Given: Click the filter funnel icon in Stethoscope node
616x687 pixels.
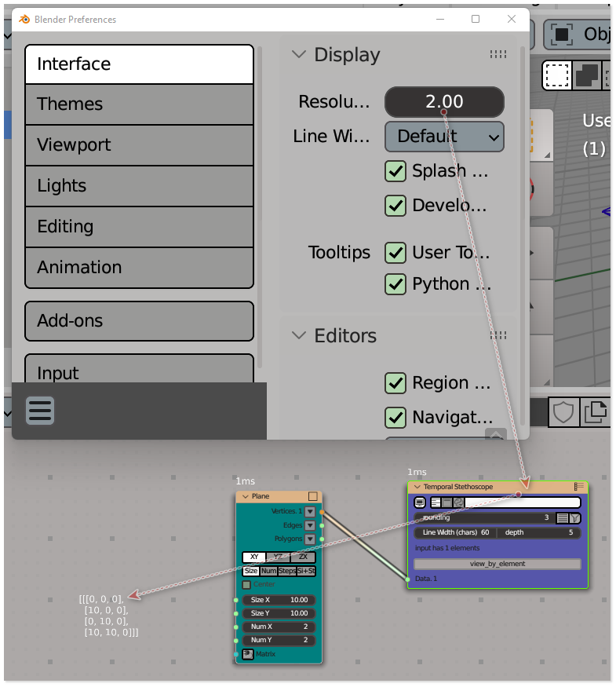Looking at the screenshot, I should click(x=574, y=518).
